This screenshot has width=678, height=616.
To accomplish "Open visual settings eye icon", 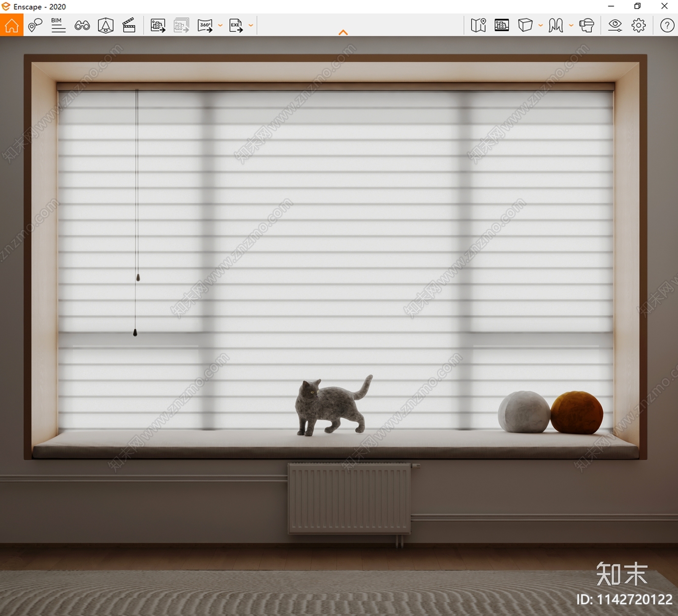I will click(x=615, y=25).
